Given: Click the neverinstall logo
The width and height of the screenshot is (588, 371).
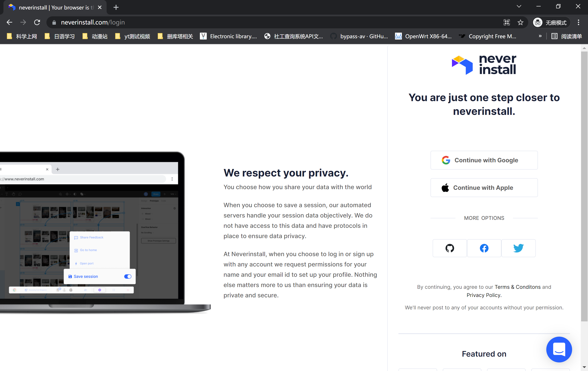Looking at the screenshot, I should click(x=484, y=65).
